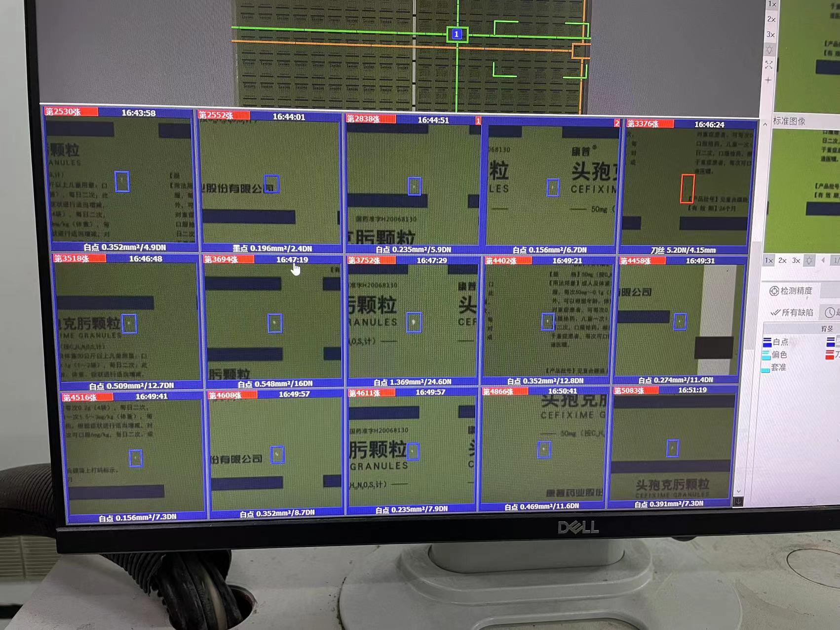Click the caption 白点 0.548mm²/16DN

click(275, 384)
